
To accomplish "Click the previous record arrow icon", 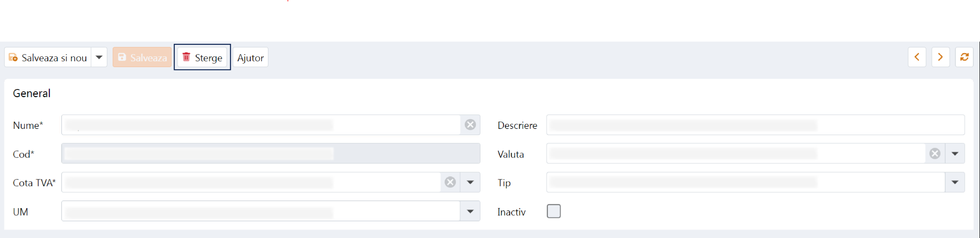I will (916, 57).
